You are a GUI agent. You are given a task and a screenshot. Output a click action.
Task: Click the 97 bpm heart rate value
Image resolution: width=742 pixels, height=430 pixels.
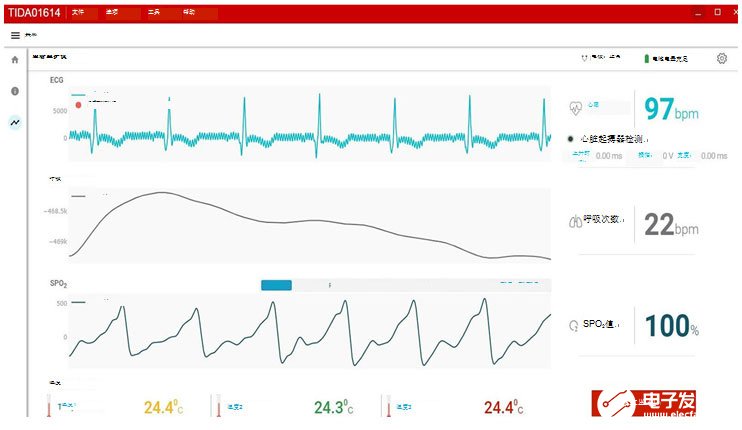pos(671,109)
